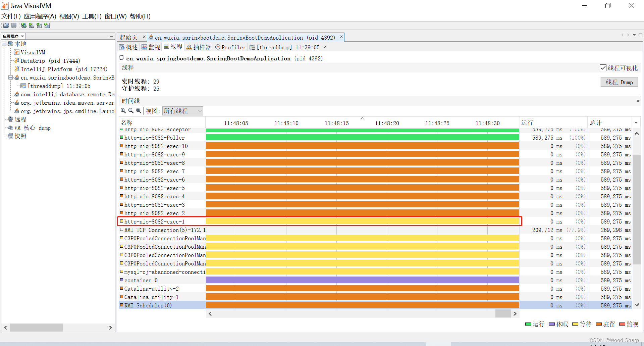Click the Add Snapshot toolbar icon
The width and height of the screenshot is (644, 346).
click(47, 26)
